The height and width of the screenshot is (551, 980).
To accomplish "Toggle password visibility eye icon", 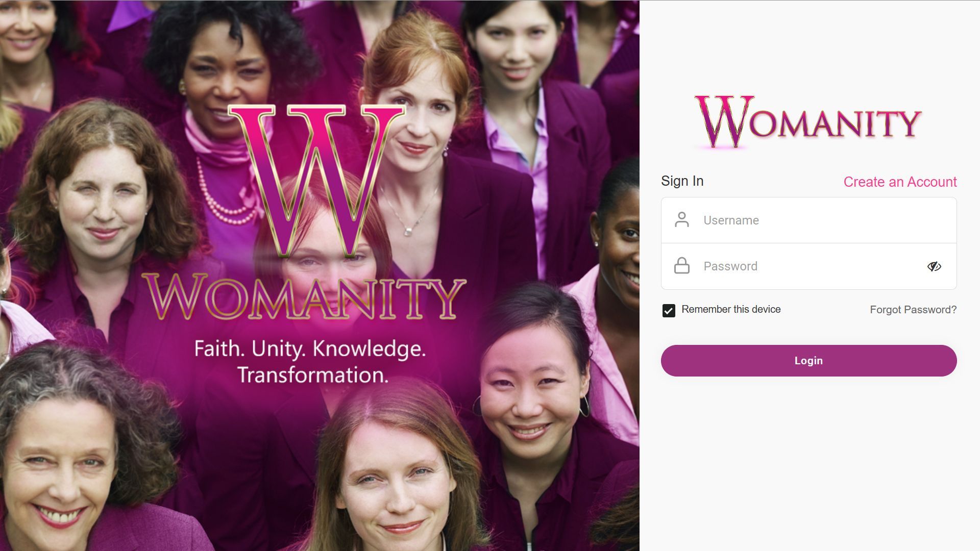I will pyautogui.click(x=934, y=266).
